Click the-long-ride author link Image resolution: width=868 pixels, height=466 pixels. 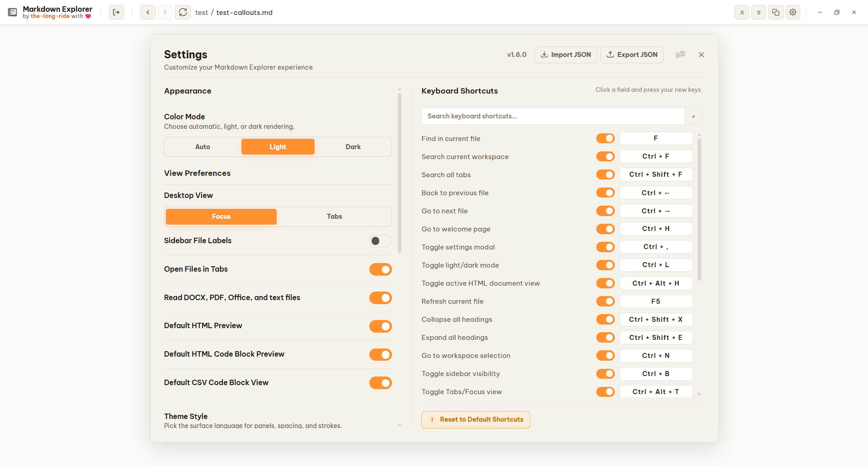pos(50,16)
